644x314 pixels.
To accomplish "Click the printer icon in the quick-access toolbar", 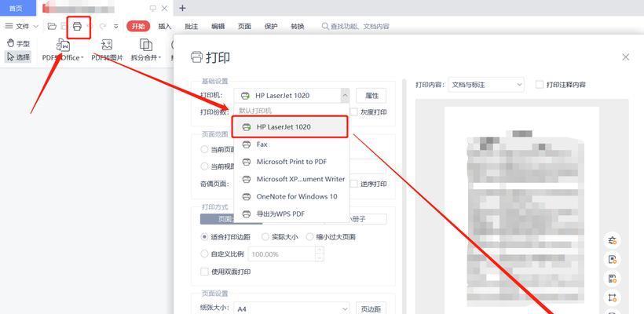I will 77,27.
